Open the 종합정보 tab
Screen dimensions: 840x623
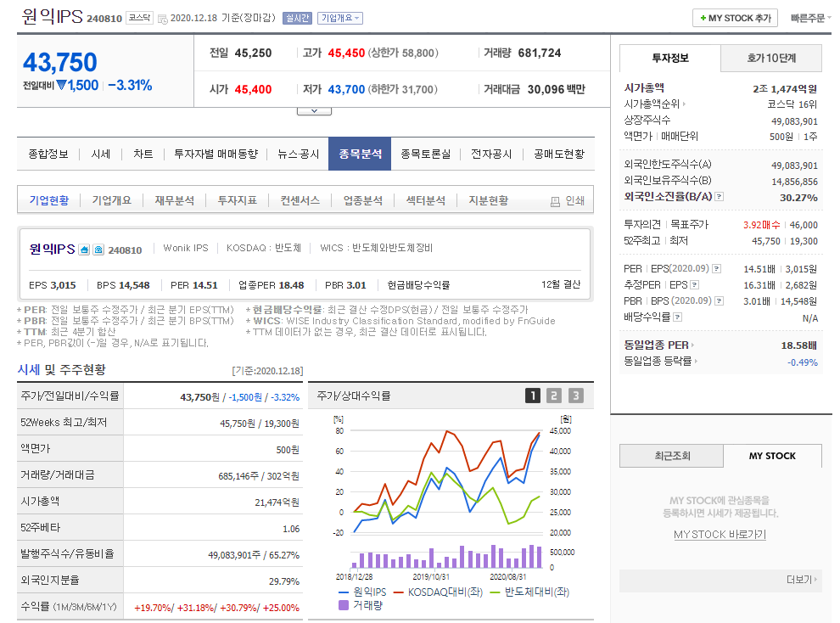[x=48, y=154]
